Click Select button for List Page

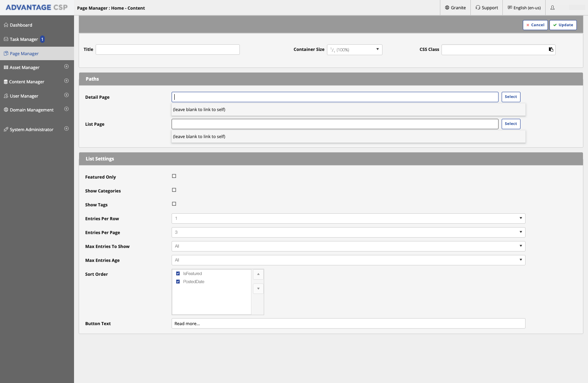(511, 124)
